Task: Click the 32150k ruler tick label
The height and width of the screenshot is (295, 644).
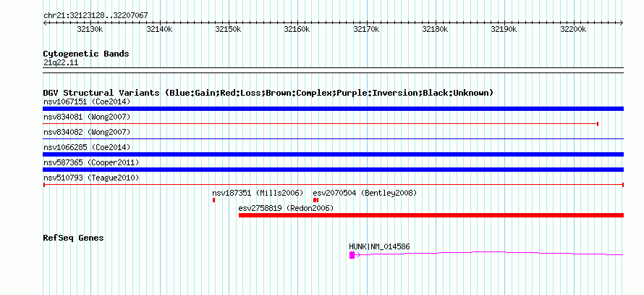Action: (229, 30)
